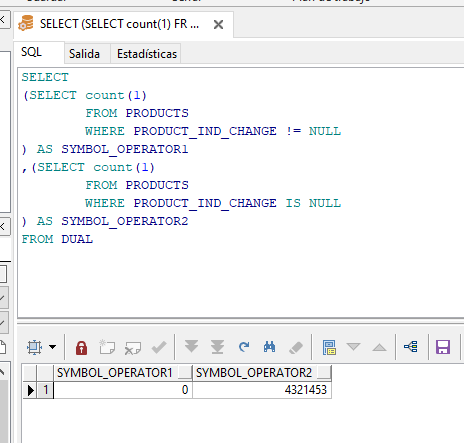Image resolution: width=464 pixels, height=443 pixels.
Task: Click IS NULL keyword in second subquery
Action: click(313, 203)
